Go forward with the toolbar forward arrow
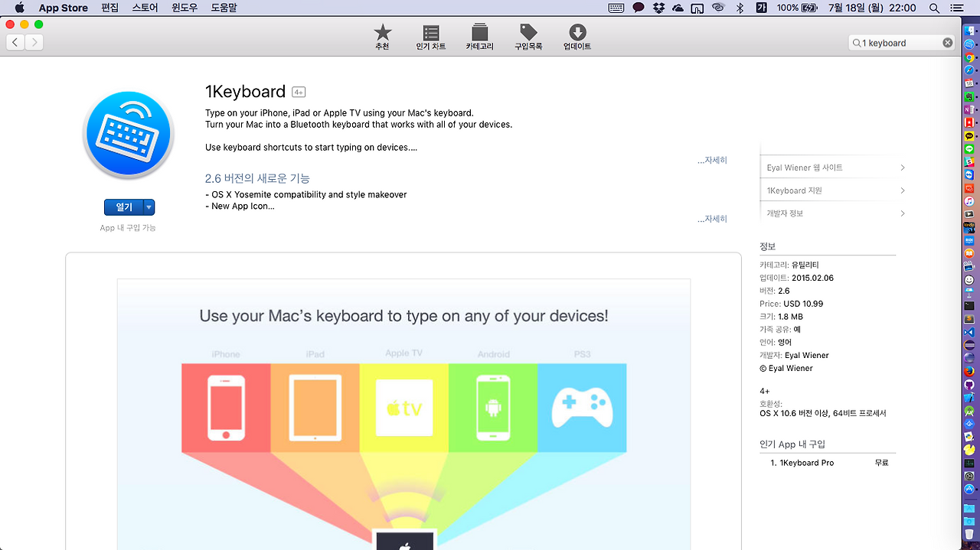 [34, 43]
